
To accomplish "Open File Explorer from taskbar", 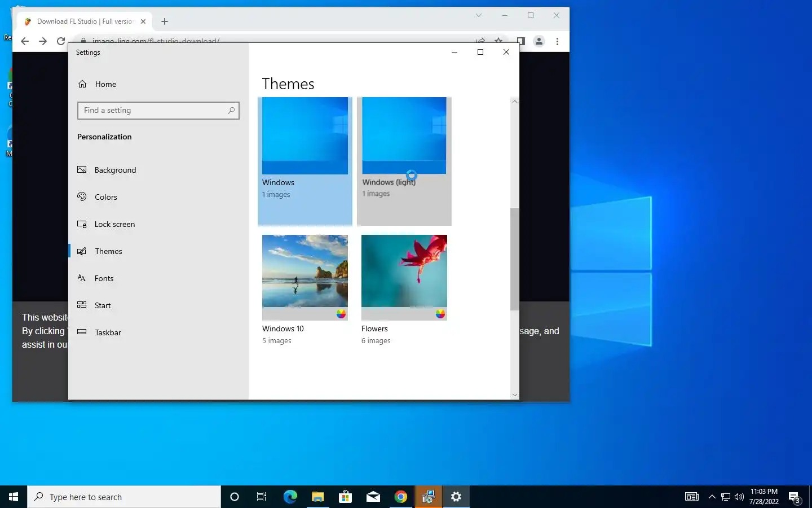I will click(x=317, y=497).
